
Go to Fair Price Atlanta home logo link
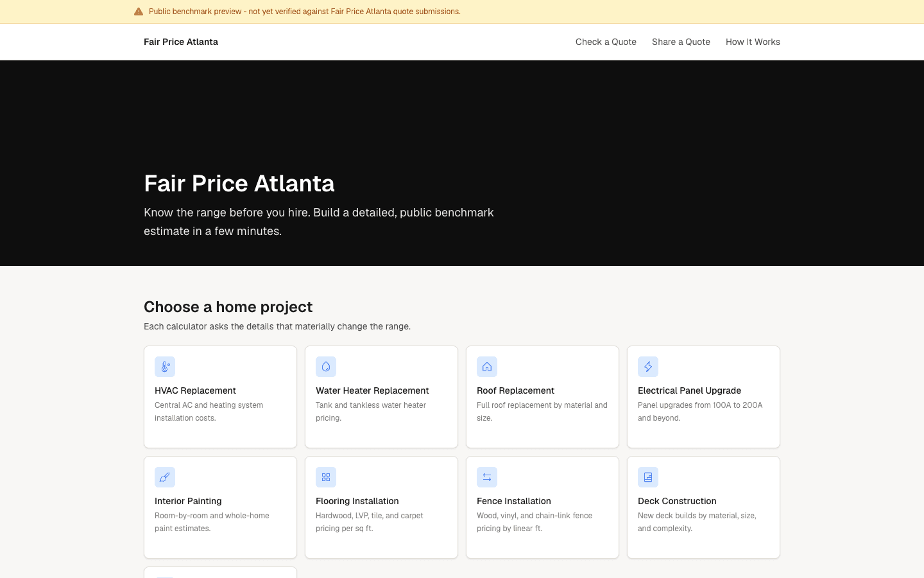181,42
